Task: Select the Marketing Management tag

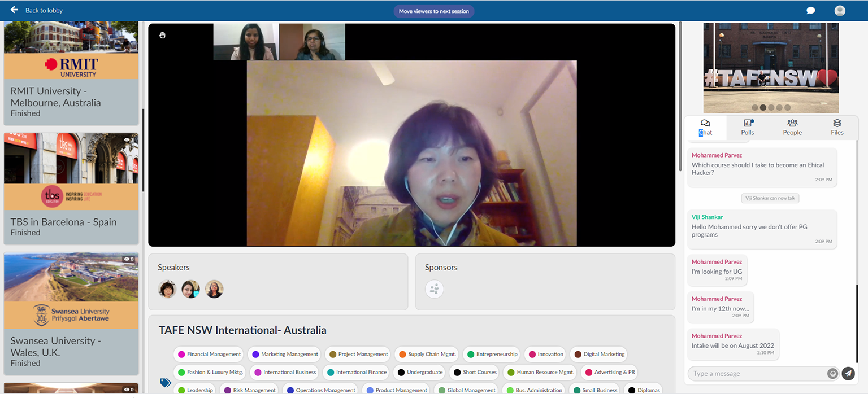Action: click(284, 355)
